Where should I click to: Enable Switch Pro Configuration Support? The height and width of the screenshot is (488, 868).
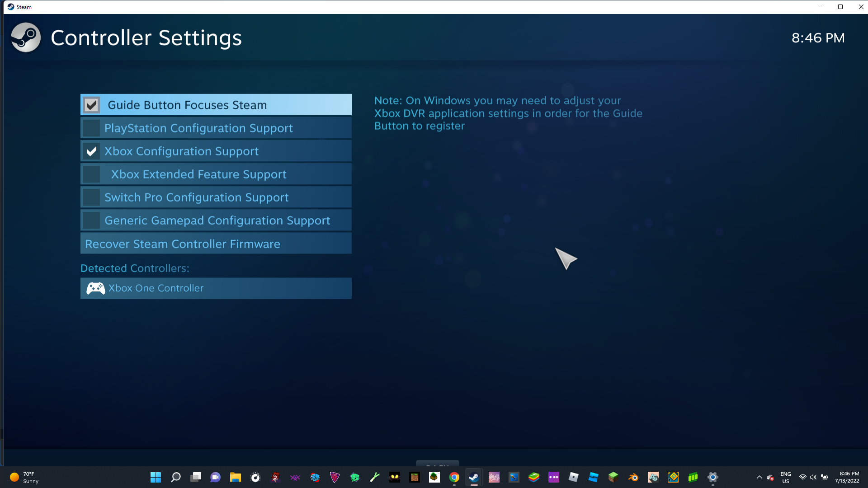(91, 197)
